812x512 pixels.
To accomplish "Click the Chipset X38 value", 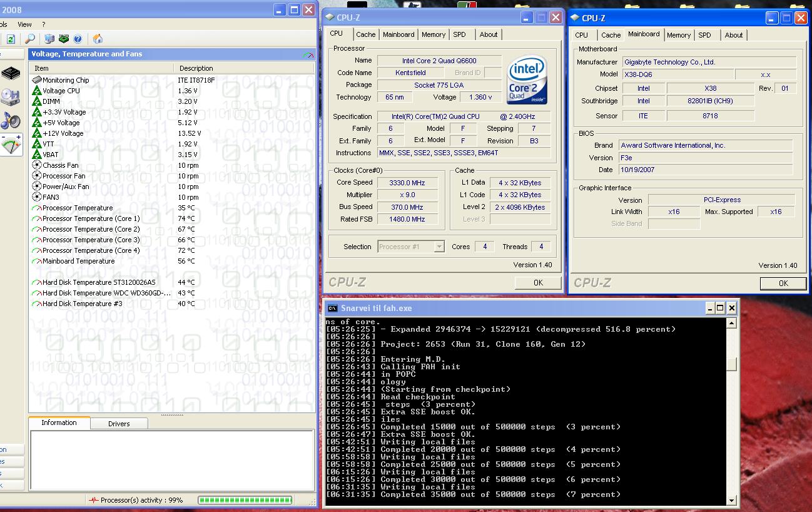I will [x=711, y=88].
